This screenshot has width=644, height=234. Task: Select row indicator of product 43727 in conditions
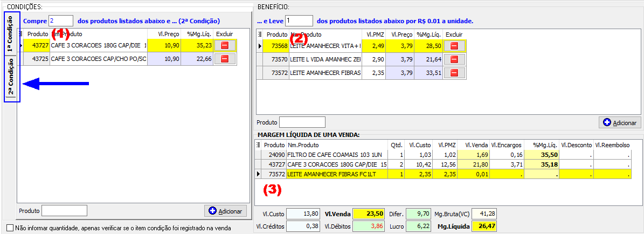(20, 46)
